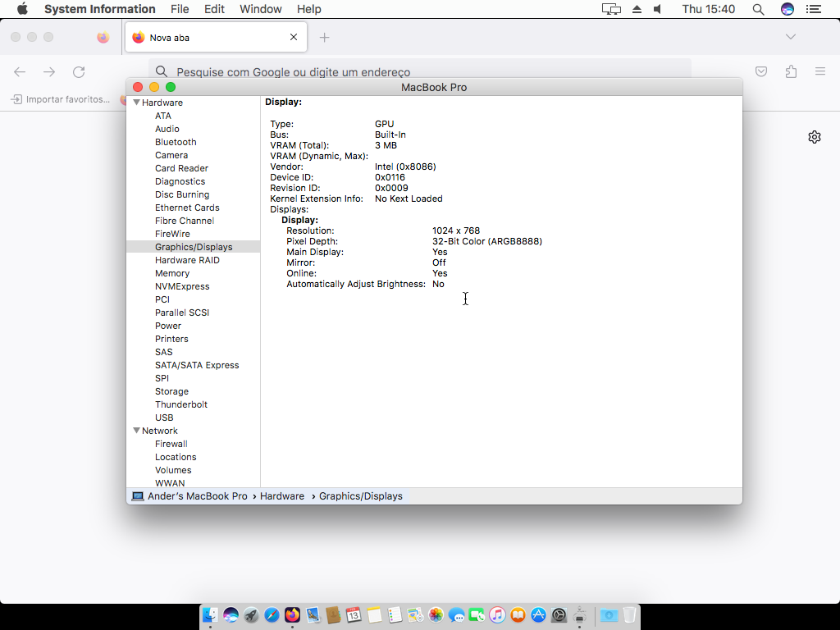840x630 pixels.
Task: Collapse the Hardware tree section
Action: 136,103
